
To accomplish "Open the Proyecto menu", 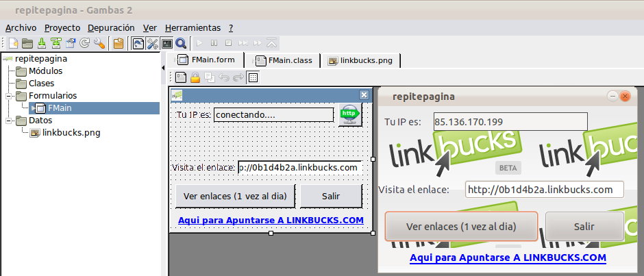I will tap(62, 28).
